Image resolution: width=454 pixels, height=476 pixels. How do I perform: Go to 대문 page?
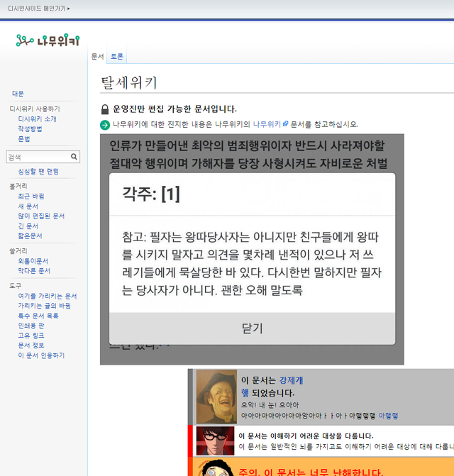tap(18, 94)
